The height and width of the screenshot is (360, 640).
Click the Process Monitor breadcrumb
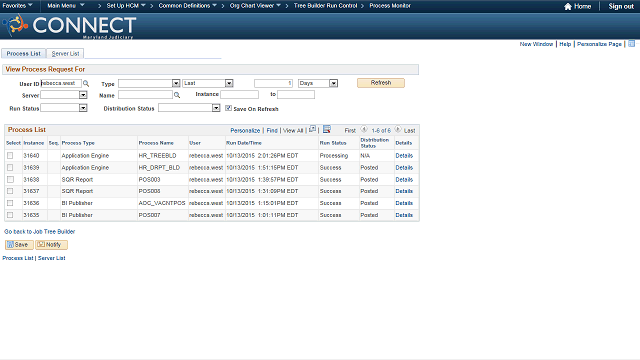click(x=390, y=6)
